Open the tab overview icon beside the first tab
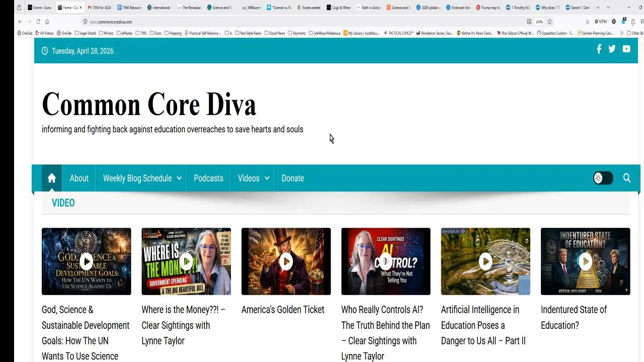Viewport: 644px width, 362px height. point(19,8)
